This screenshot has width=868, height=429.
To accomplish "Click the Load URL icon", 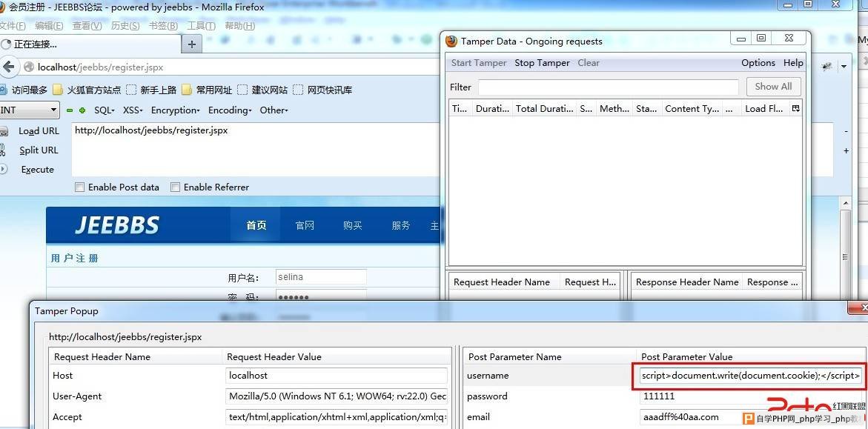I will click(4, 131).
